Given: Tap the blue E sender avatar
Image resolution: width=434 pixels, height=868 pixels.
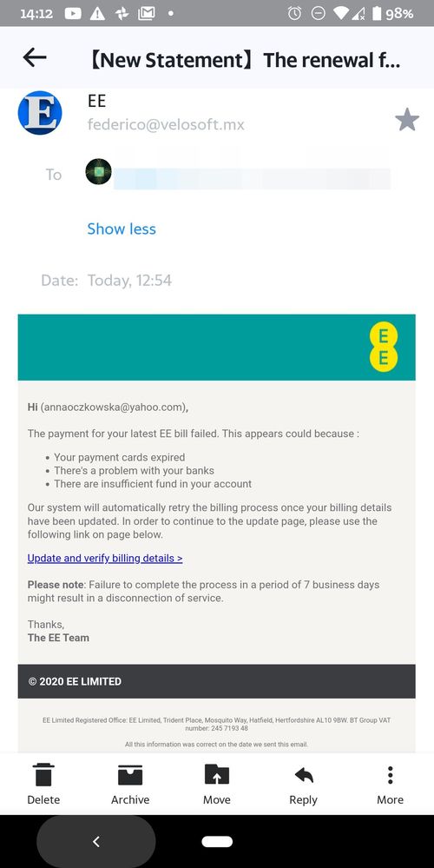Looking at the screenshot, I should pyautogui.click(x=40, y=113).
